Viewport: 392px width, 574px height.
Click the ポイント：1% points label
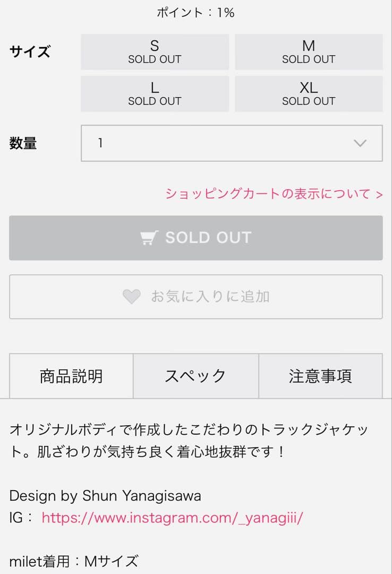coord(196,12)
